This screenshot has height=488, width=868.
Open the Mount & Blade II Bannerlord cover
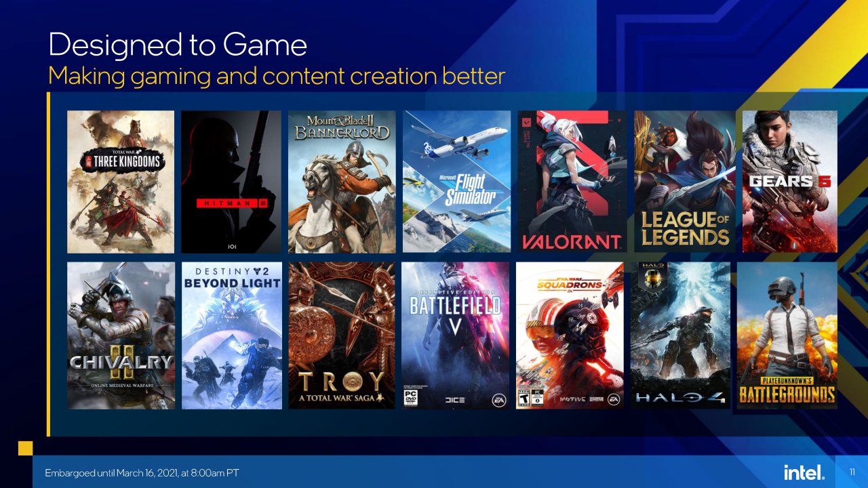[x=342, y=182]
